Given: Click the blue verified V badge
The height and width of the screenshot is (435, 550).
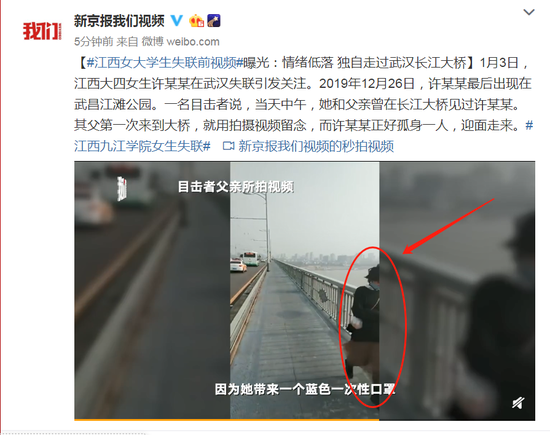Looking at the screenshot, I should click(176, 21).
